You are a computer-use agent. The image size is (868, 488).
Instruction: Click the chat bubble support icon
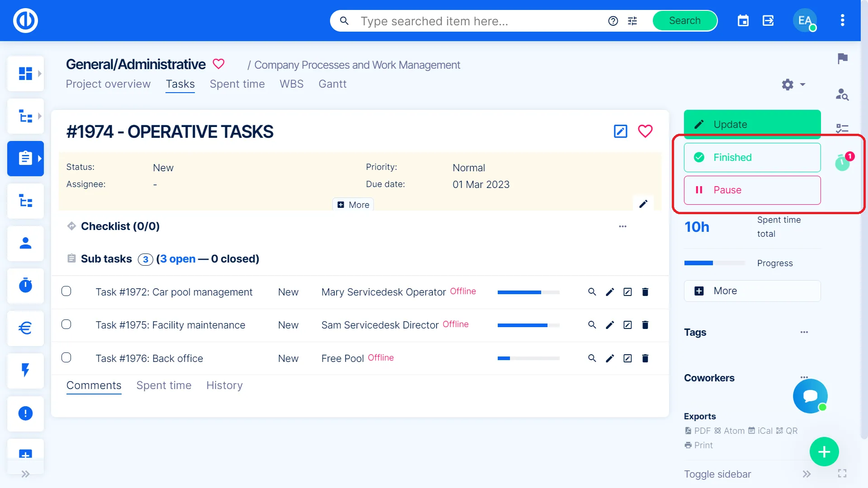click(x=810, y=396)
